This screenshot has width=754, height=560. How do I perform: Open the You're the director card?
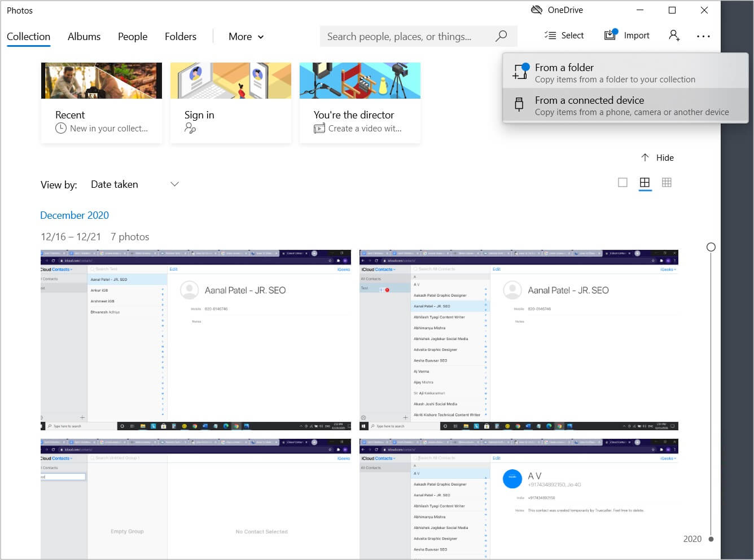[360, 103]
